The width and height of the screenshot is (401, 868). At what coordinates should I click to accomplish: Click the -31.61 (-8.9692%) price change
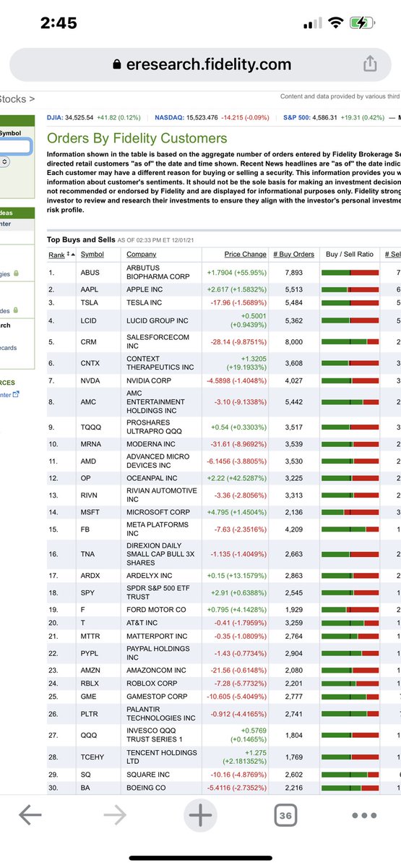(236, 443)
